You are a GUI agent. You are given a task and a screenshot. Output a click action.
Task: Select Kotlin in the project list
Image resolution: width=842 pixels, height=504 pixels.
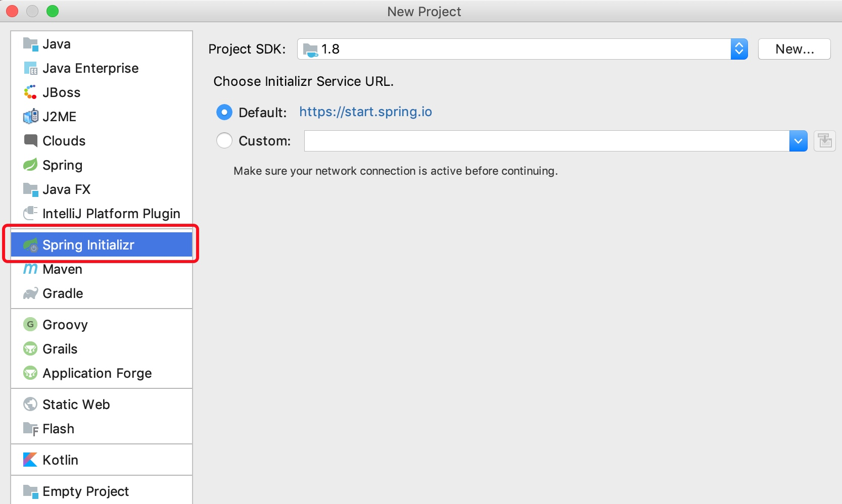coord(102,460)
